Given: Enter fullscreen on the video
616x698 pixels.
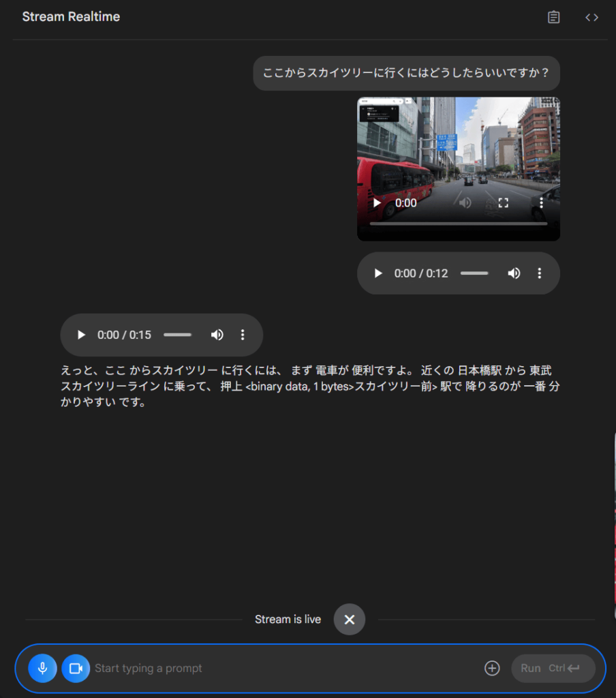Looking at the screenshot, I should click(x=504, y=203).
